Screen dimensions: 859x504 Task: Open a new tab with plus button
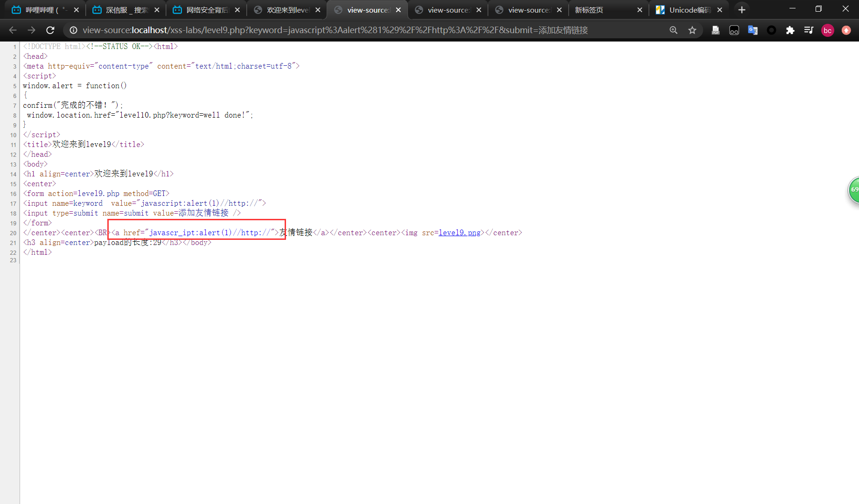[742, 10]
